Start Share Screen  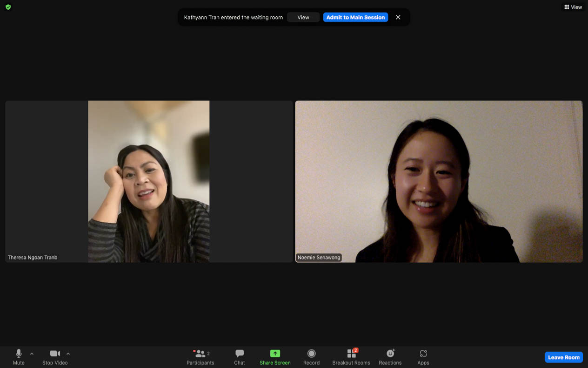275,357
